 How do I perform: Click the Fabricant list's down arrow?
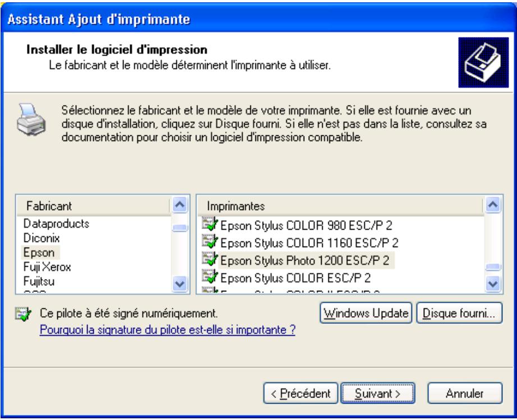tap(180, 284)
